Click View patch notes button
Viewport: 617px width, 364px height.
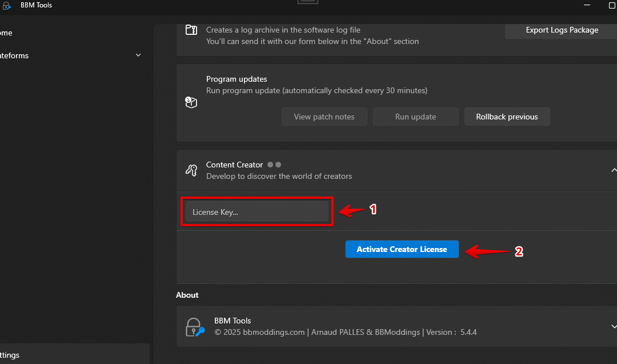324,117
